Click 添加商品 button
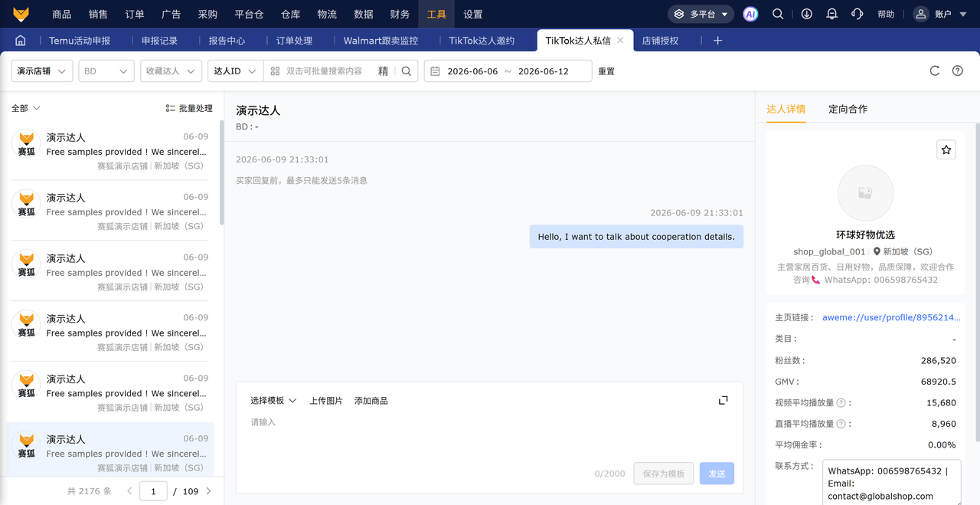980x505 pixels. pos(371,401)
